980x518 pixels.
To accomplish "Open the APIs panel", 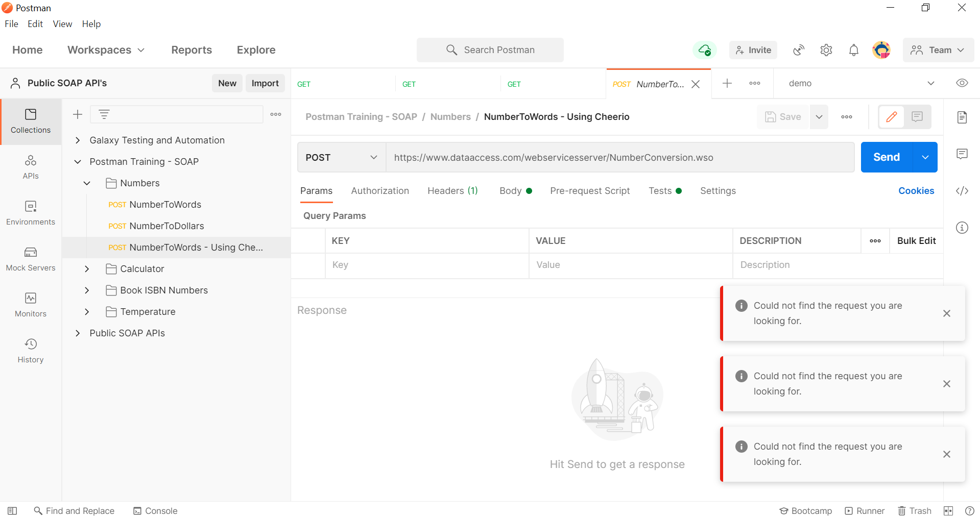I will tap(30, 167).
